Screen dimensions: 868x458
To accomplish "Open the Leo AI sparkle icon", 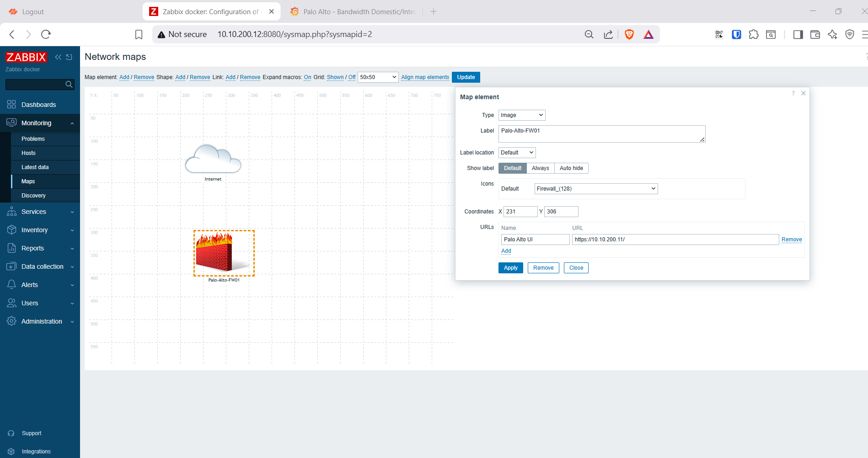I will coord(832,34).
